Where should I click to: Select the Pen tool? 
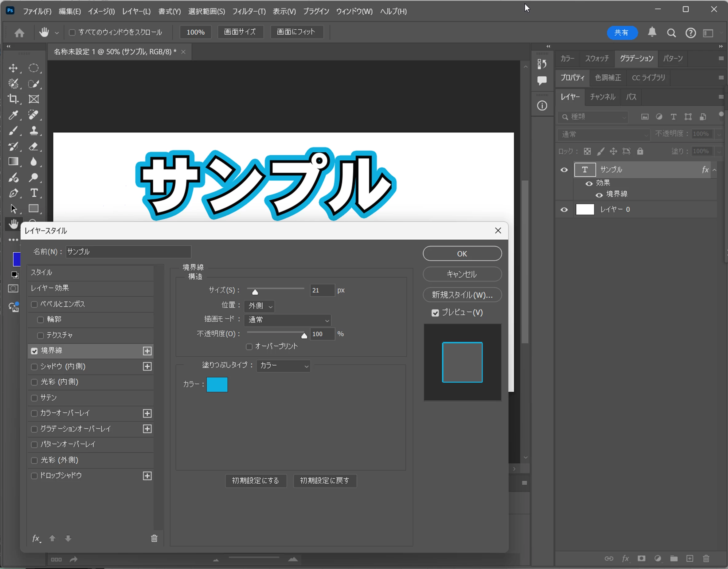(x=13, y=193)
